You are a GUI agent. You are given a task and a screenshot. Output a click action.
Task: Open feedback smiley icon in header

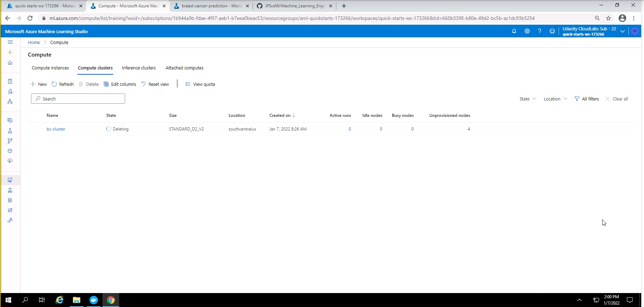pyautogui.click(x=552, y=31)
